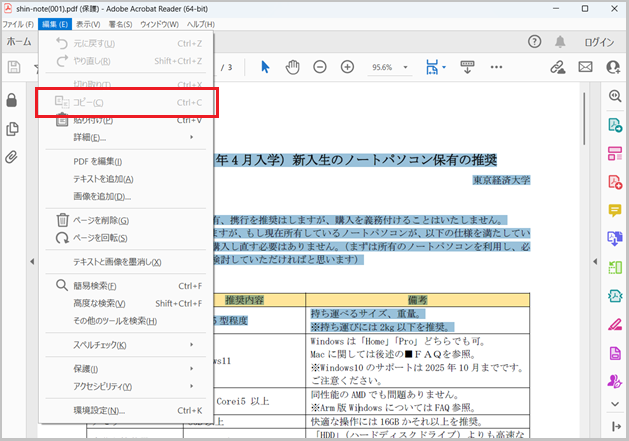Open the 表示(V) menu
The height and width of the screenshot is (441, 629).
click(88, 24)
